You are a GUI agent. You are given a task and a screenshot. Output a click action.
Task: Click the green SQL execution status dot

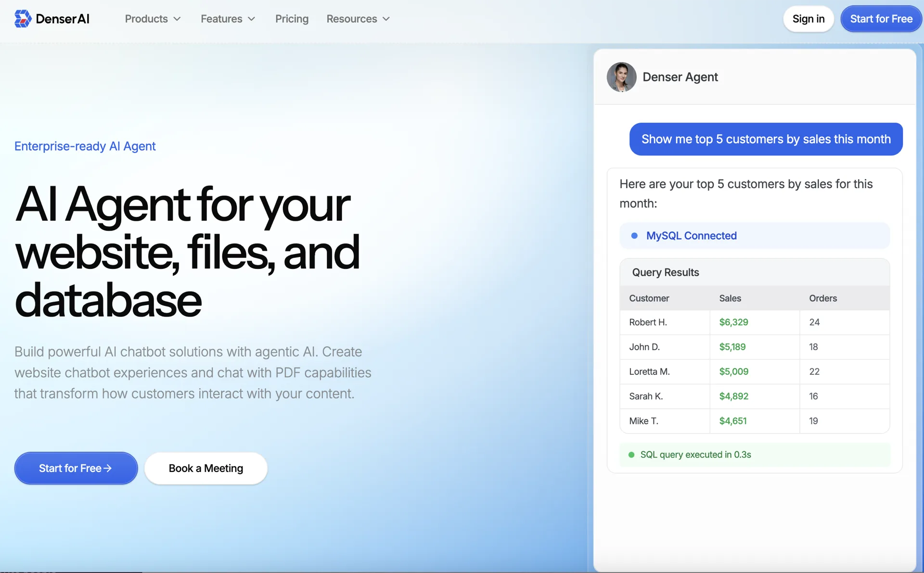click(x=631, y=455)
